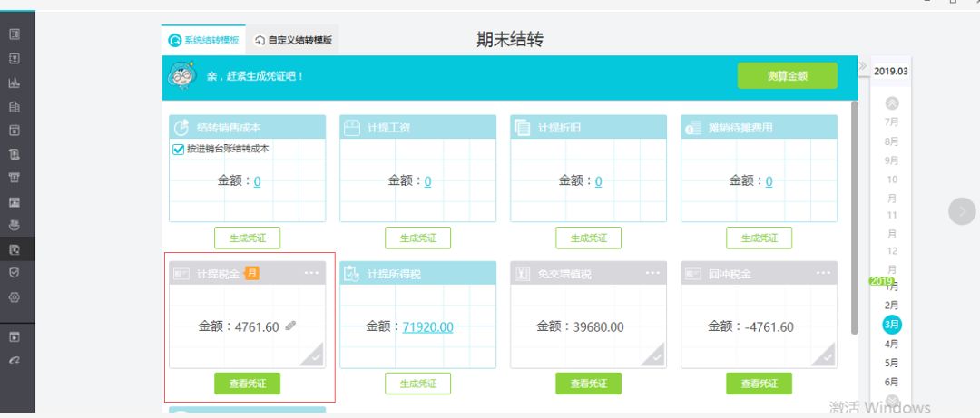This screenshot has width=980, height=418.
Task: Click the 39680.00 amount on 免交增值税
Action: point(598,326)
